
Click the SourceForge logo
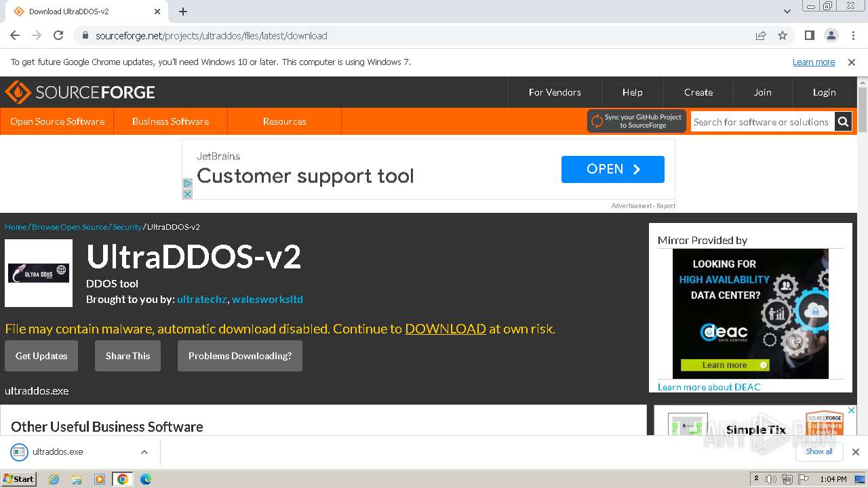pyautogui.click(x=80, y=92)
